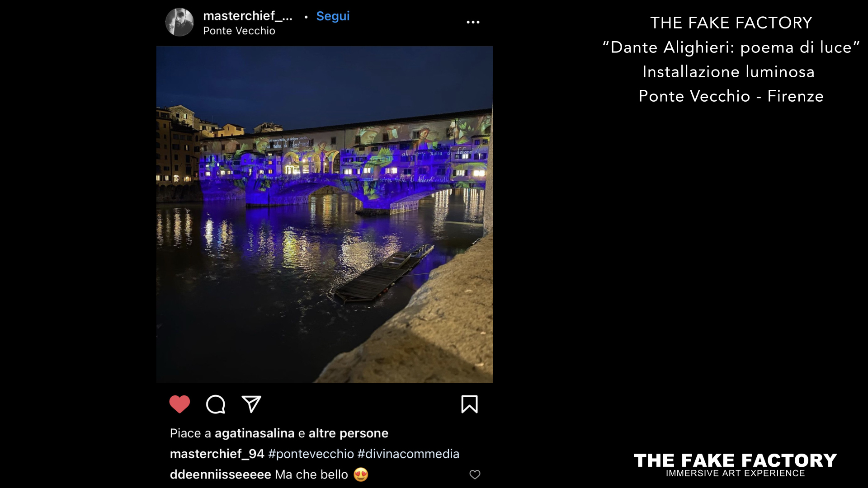Open the #pontevecchio hashtag

point(311,454)
